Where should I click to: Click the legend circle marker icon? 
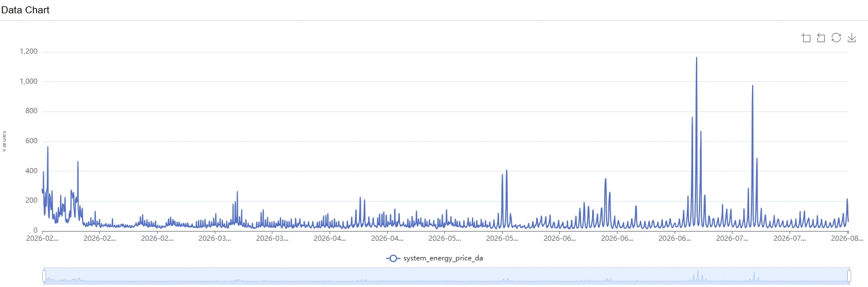pos(393,258)
